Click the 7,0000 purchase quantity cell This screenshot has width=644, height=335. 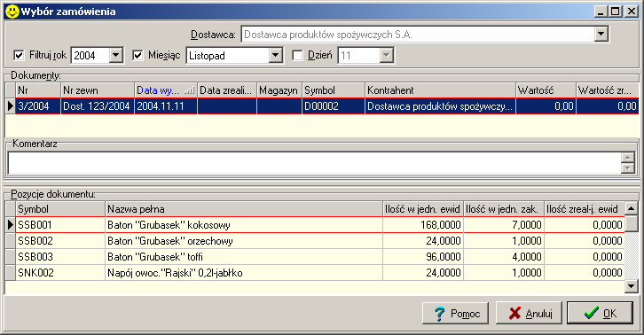pos(504,225)
